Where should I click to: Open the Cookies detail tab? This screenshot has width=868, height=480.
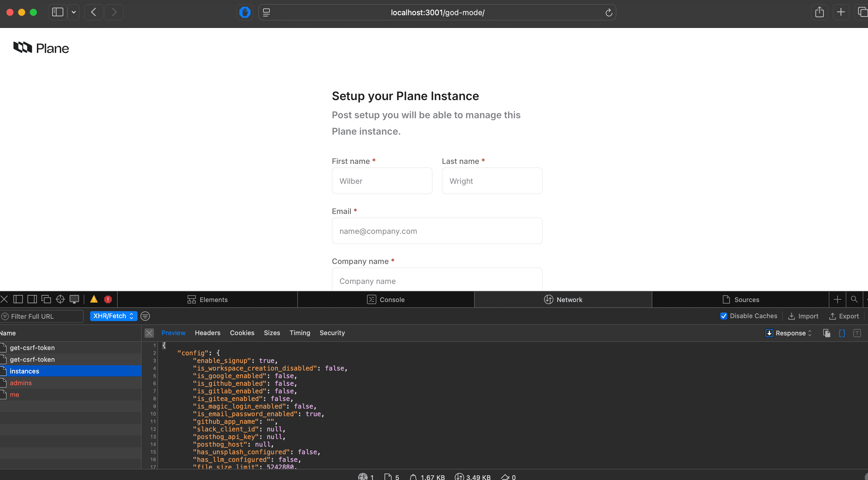(242, 333)
